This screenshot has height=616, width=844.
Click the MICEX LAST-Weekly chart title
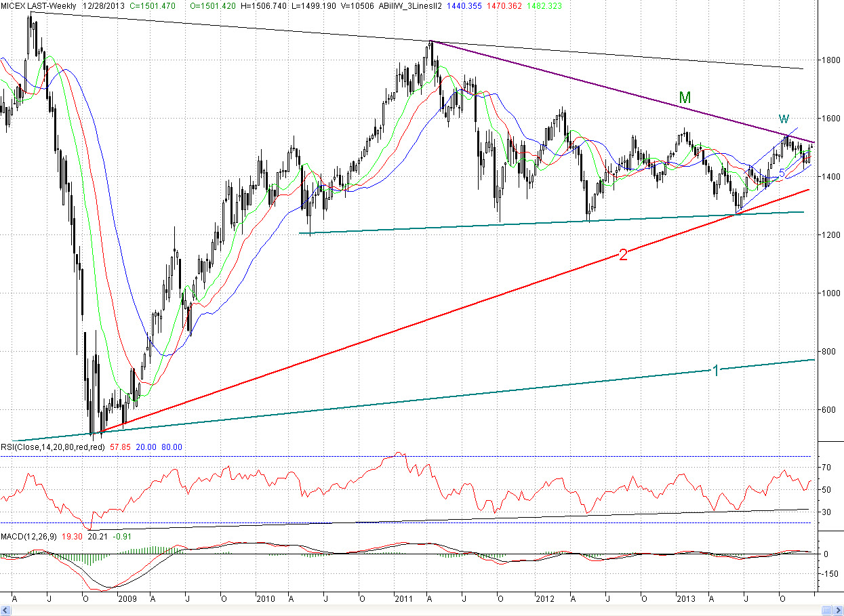pyautogui.click(x=39, y=5)
